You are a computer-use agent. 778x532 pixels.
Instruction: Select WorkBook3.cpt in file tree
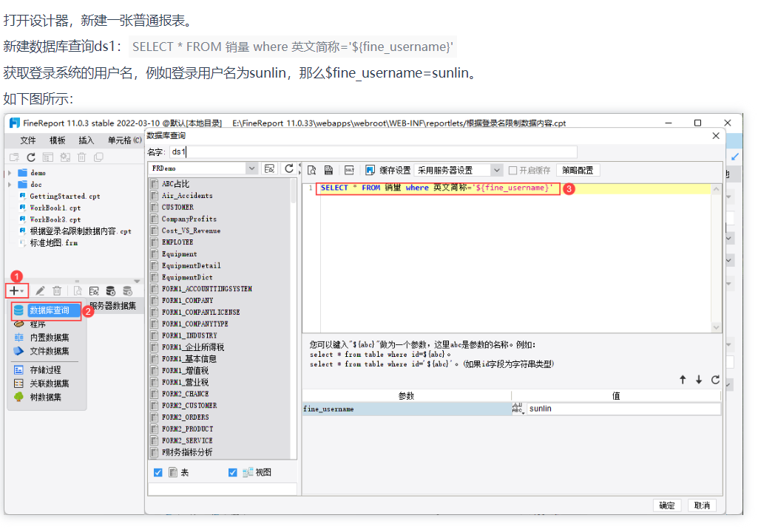pyautogui.click(x=55, y=219)
